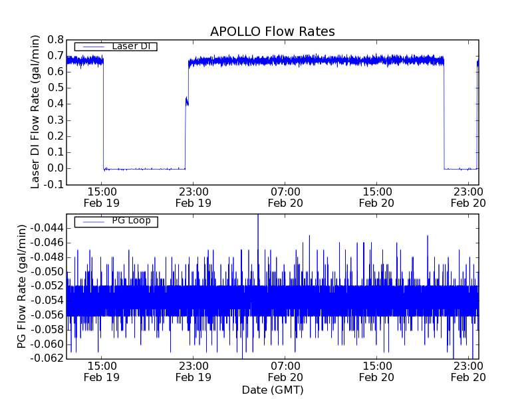532x399 pixels.
Task: Click the -0.058 tick on the PG axis
Action: [x=47, y=329]
